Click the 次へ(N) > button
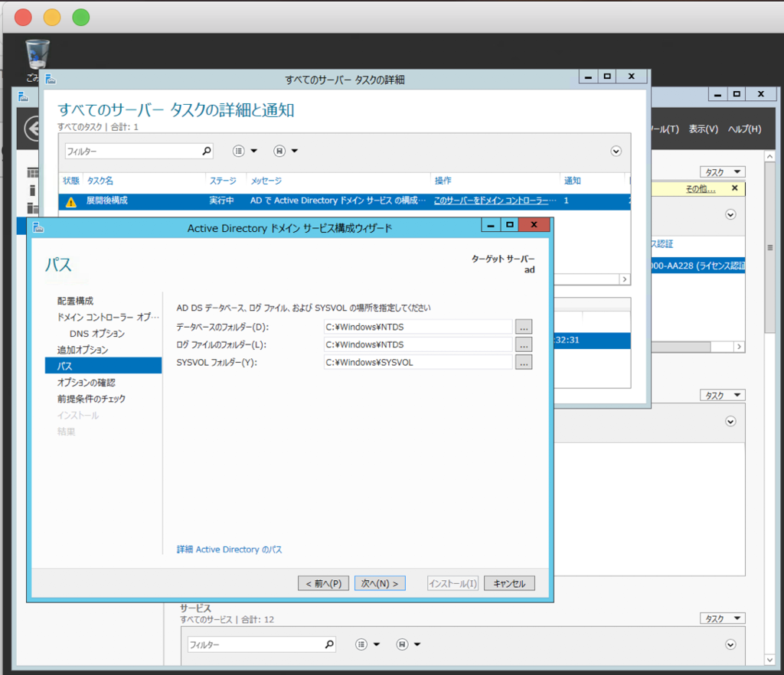784x675 pixels. click(x=380, y=584)
